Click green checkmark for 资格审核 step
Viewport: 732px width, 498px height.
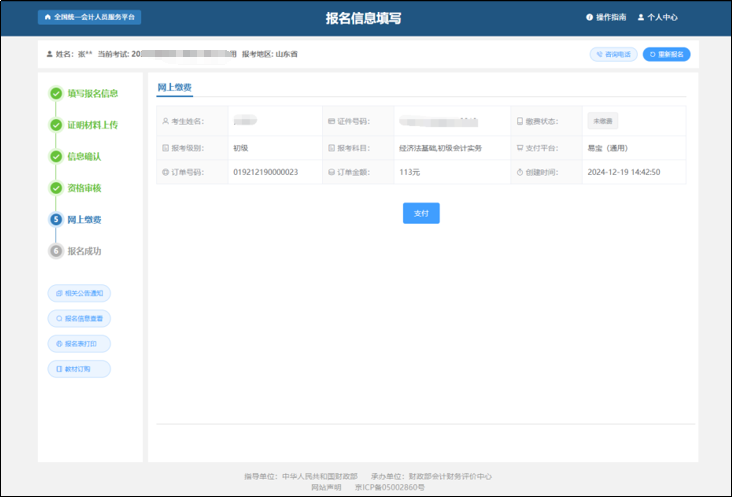[x=56, y=188]
